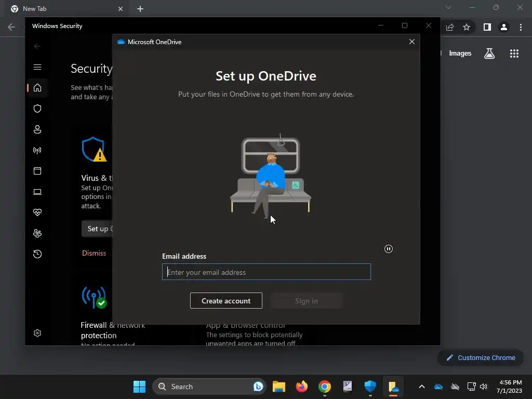Launch Firefox from taskbar

tap(302, 387)
